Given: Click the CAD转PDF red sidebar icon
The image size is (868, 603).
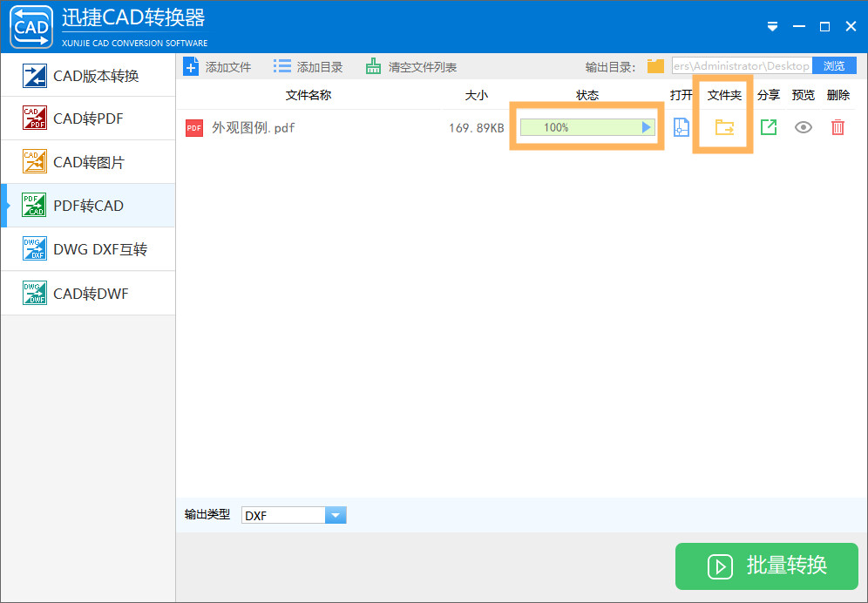Looking at the screenshot, I should coord(34,118).
